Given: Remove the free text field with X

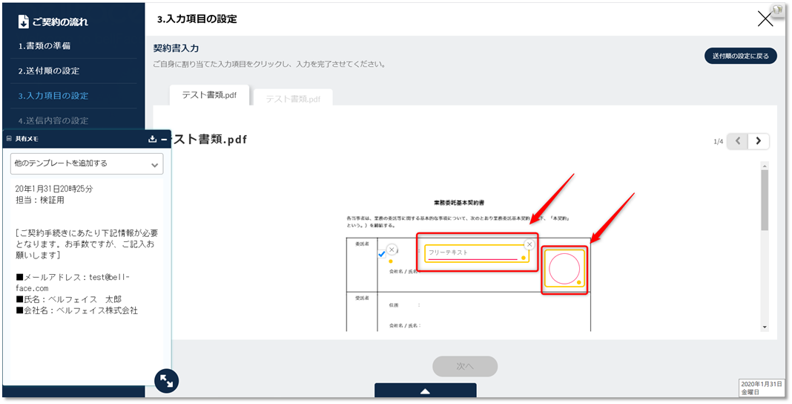Looking at the screenshot, I should point(529,244).
